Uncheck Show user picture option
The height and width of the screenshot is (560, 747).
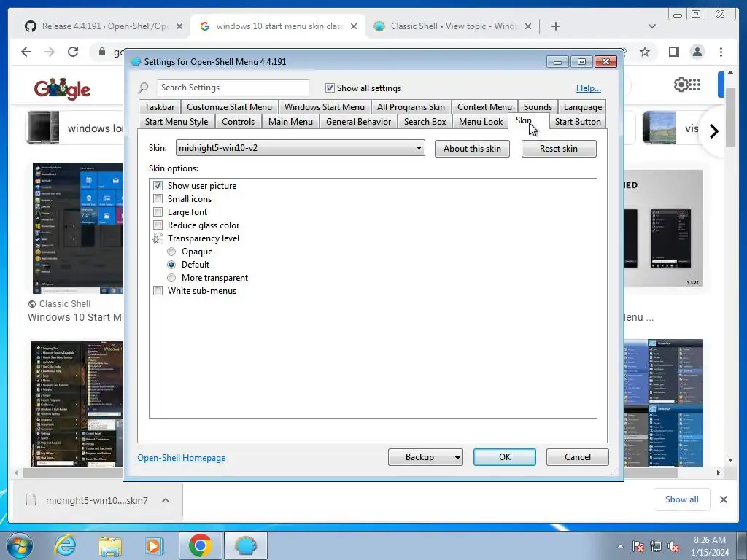coord(158,186)
